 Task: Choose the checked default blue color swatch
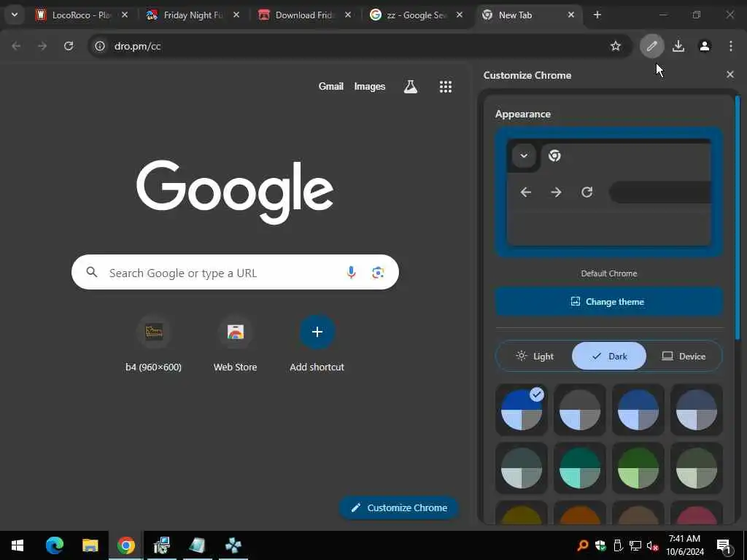coord(522,410)
